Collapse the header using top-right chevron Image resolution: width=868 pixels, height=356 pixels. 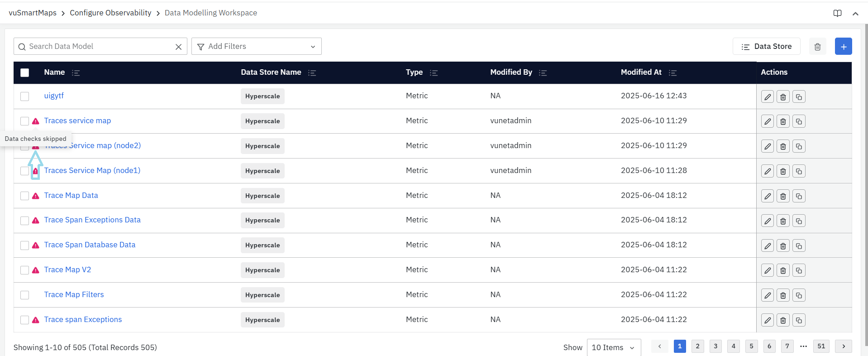[855, 14]
